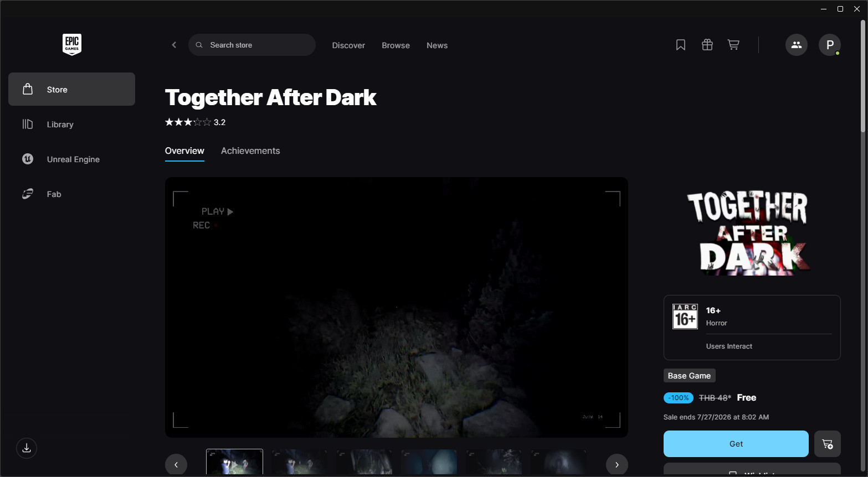Click the Get button
This screenshot has height=477, width=868.
736,444
